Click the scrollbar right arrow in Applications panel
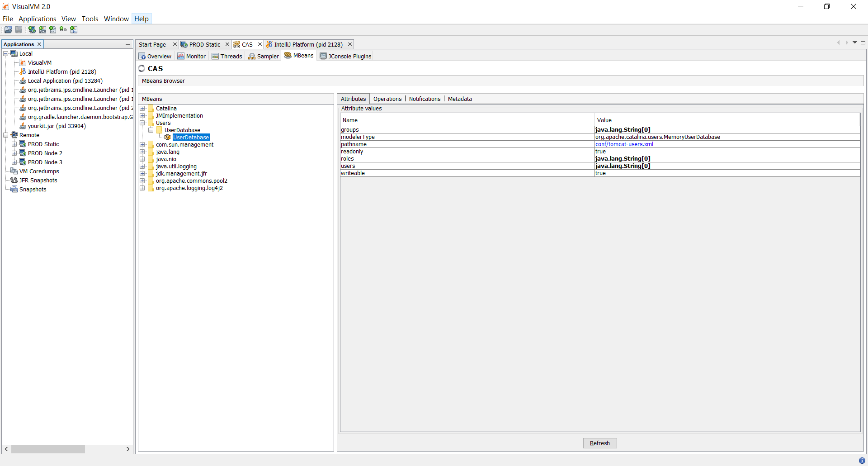The height and width of the screenshot is (466, 868). tap(128, 449)
